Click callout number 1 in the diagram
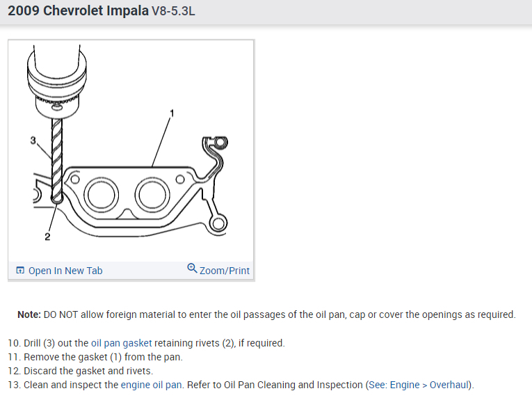Image resolution: width=532 pixels, height=407 pixels. pyautogui.click(x=172, y=111)
